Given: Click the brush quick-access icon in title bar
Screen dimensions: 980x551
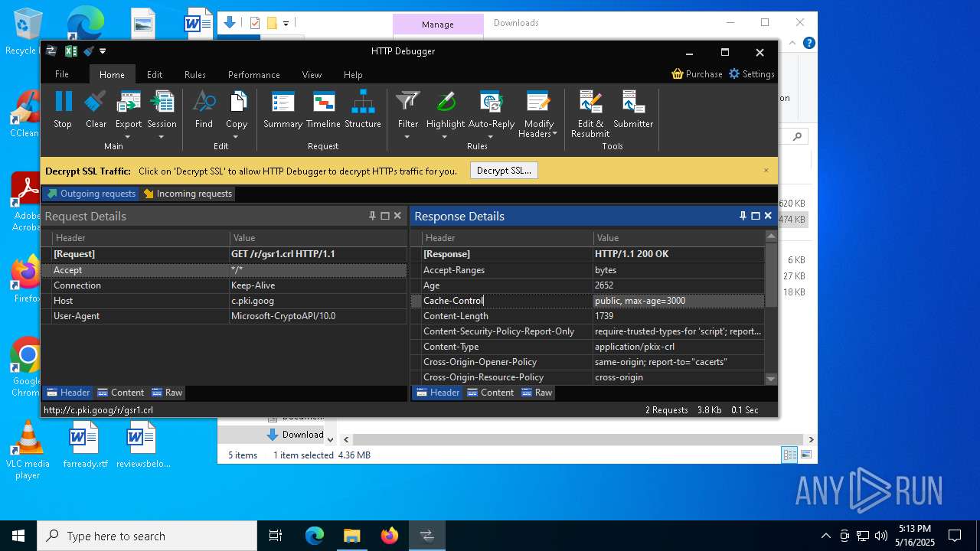Looking at the screenshot, I should point(88,51).
